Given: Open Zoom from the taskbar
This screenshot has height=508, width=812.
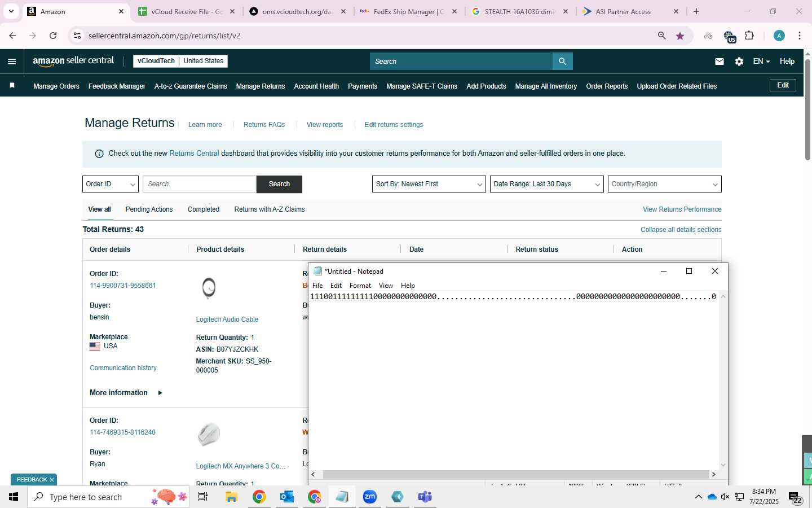Looking at the screenshot, I should pos(370,497).
